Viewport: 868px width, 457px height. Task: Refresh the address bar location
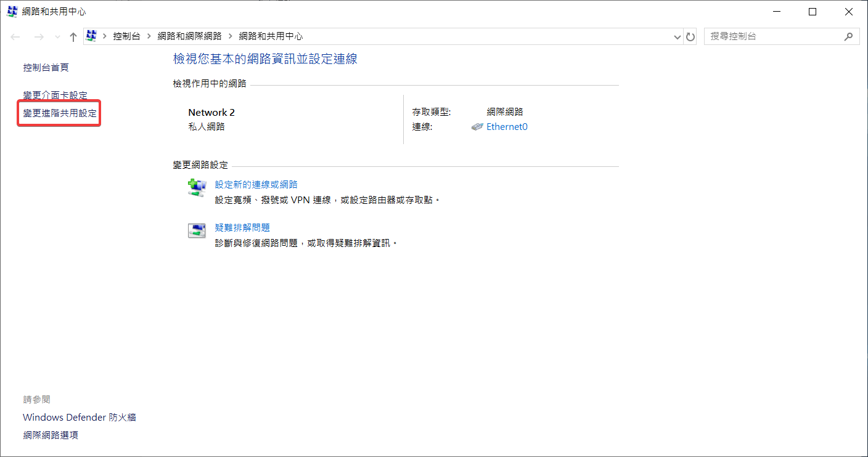click(x=690, y=37)
